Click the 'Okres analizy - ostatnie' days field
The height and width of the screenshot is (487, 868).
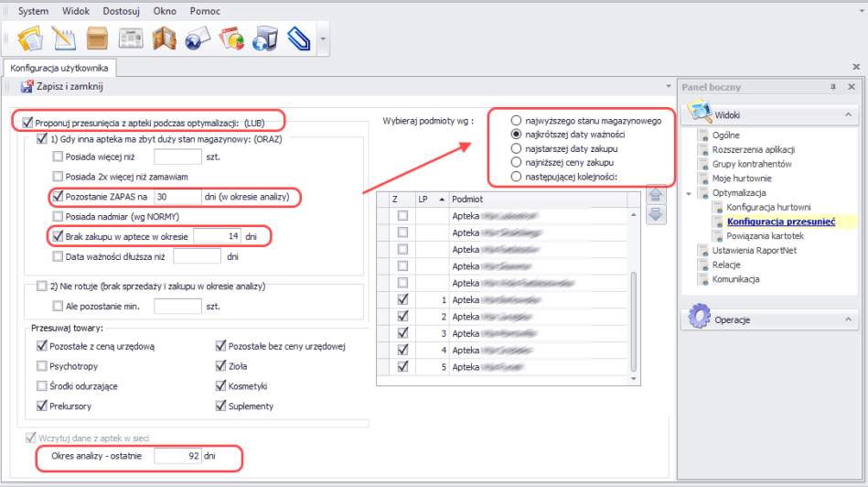[177, 455]
